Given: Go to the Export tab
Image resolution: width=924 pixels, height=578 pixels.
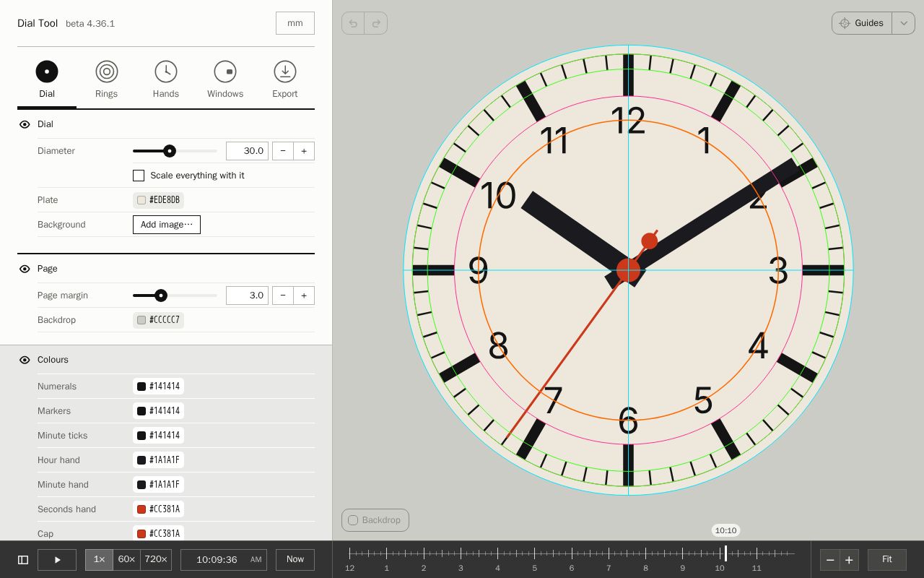Looking at the screenshot, I should 284,79.
